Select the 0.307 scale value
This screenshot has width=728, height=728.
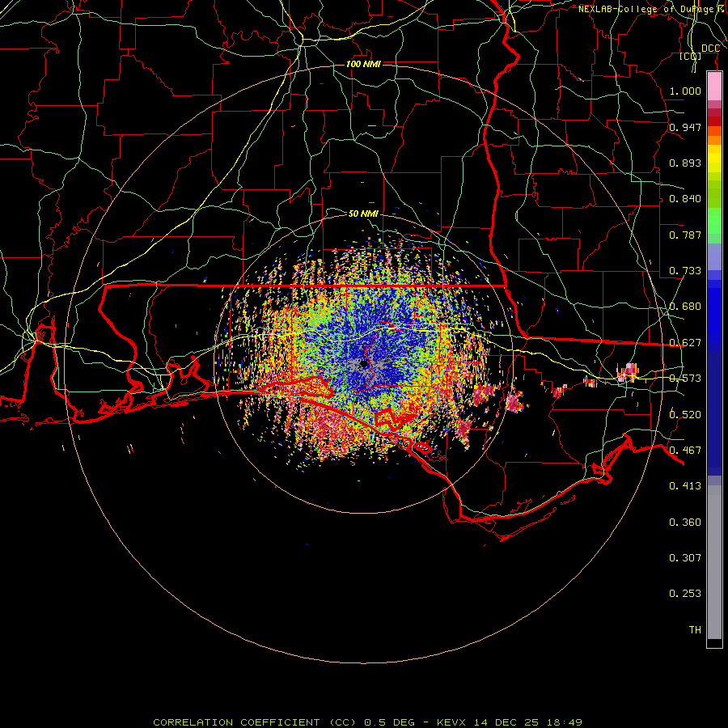[685, 558]
